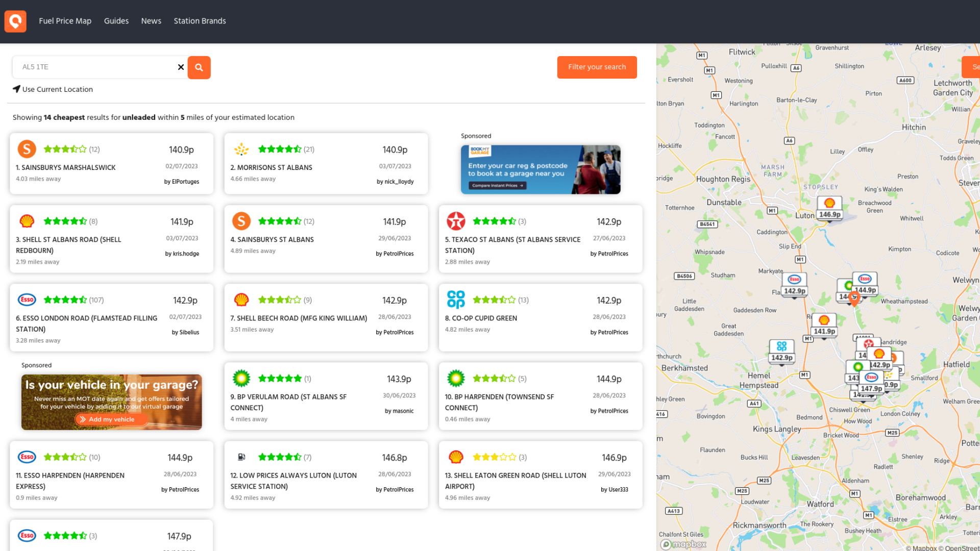This screenshot has width=980, height=551.
Task: Click reviewer name masonic
Action: click(x=399, y=411)
